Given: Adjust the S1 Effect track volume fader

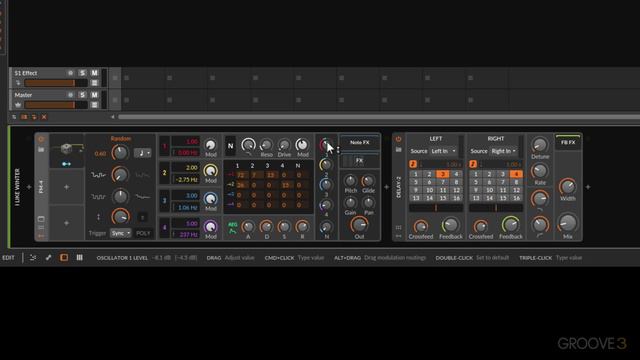Looking at the screenshot, I should click(55, 83).
